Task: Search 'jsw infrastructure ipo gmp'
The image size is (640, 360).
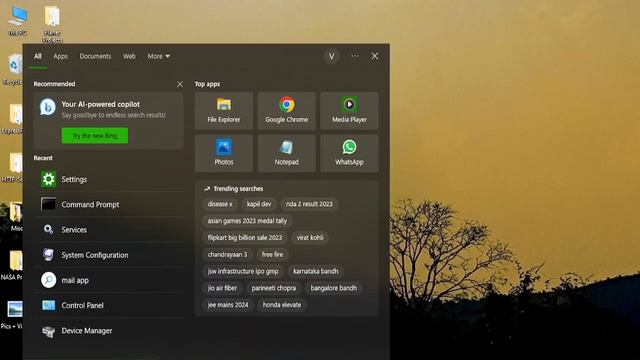Action: [x=243, y=271]
